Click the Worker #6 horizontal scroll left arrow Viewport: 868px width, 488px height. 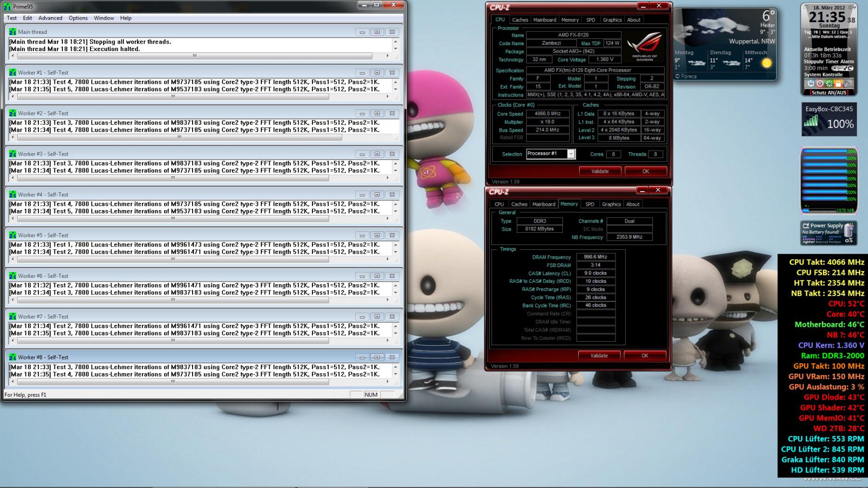[x=12, y=299]
